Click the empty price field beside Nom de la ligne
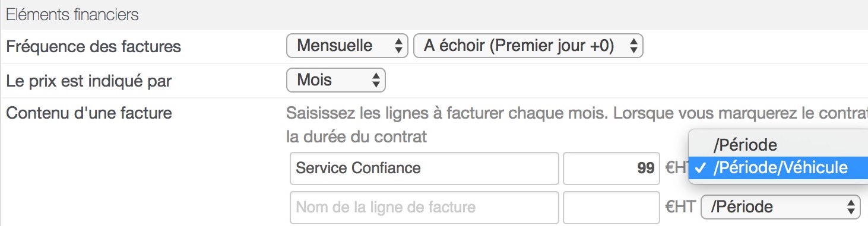Screen dimensions: 868x226 tap(611, 207)
